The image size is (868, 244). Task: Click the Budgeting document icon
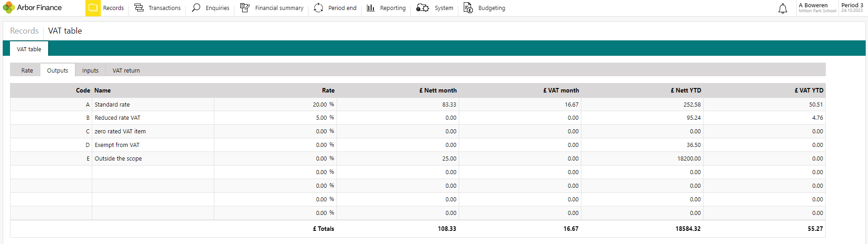[x=468, y=8]
